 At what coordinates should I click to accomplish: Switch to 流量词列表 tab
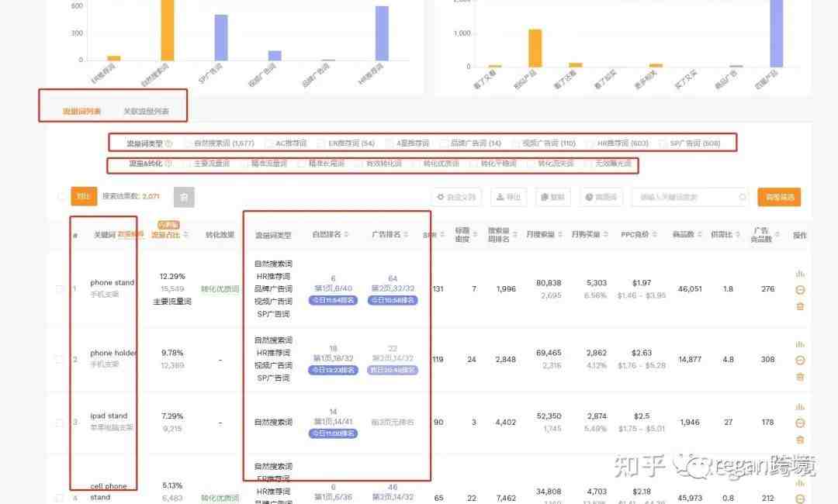(x=81, y=112)
